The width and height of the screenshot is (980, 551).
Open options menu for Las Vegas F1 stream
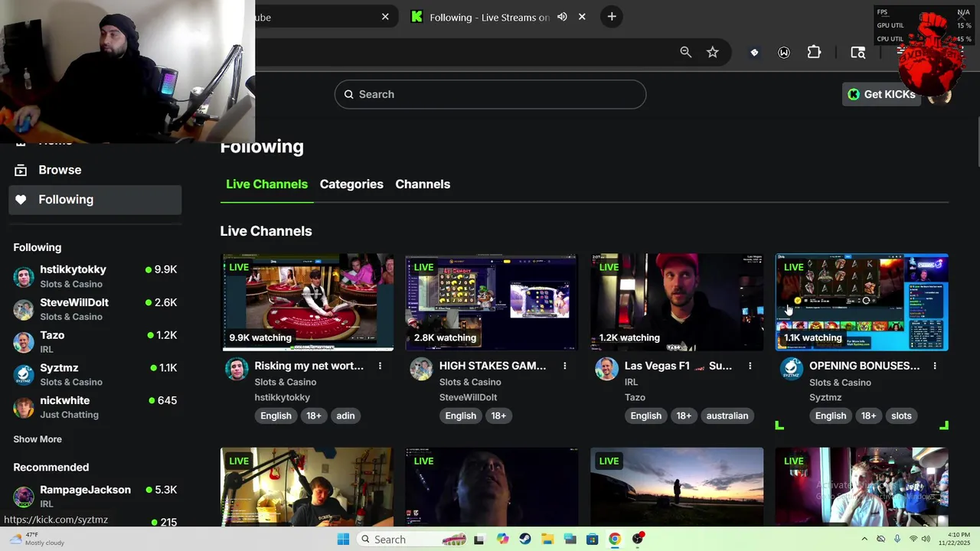point(750,366)
